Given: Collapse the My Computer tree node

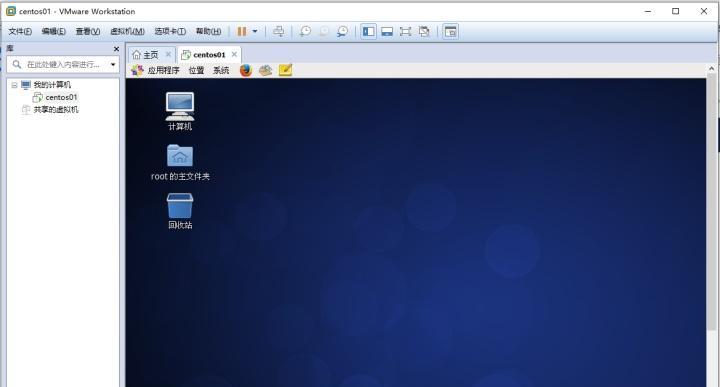Looking at the screenshot, I should (14, 85).
